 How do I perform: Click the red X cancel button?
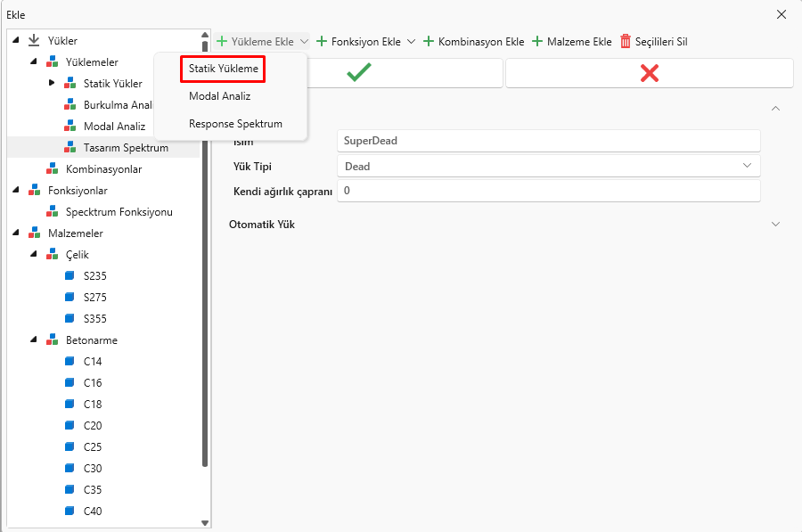click(649, 73)
